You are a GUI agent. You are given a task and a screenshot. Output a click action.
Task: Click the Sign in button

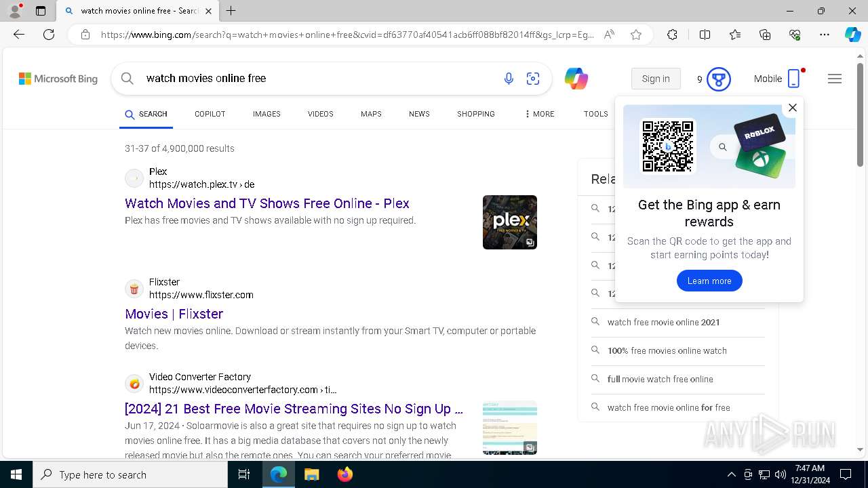tap(656, 79)
